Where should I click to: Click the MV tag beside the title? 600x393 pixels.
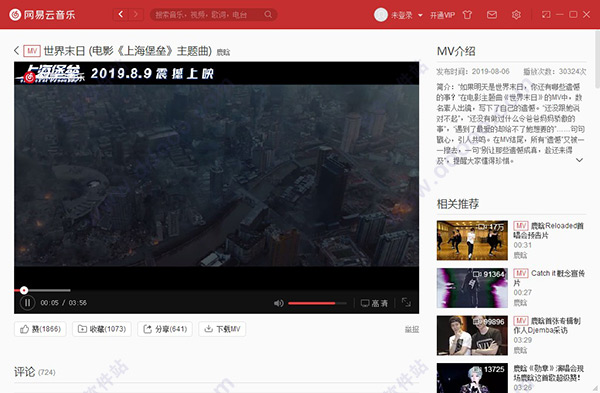tap(32, 51)
